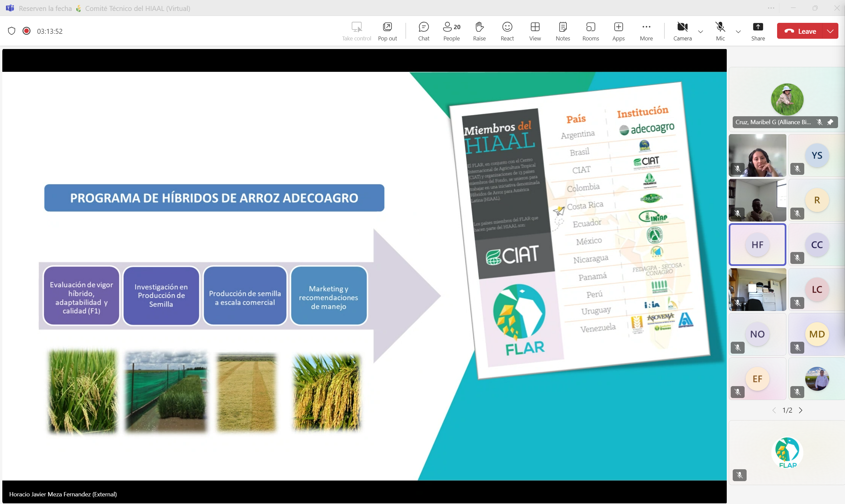845x504 pixels.
Task: Turn on the Camera
Action: 682,31
